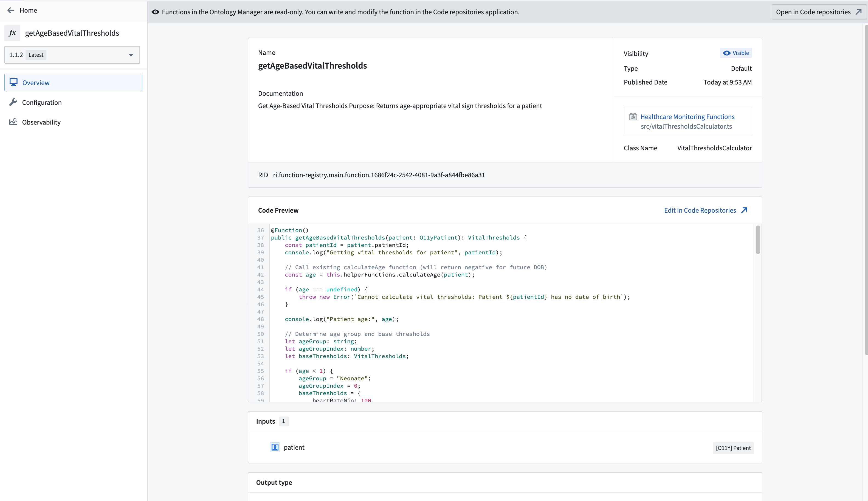Image resolution: width=868 pixels, height=501 pixels.
Task: Click Open in Code repositories button
Action: point(819,12)
